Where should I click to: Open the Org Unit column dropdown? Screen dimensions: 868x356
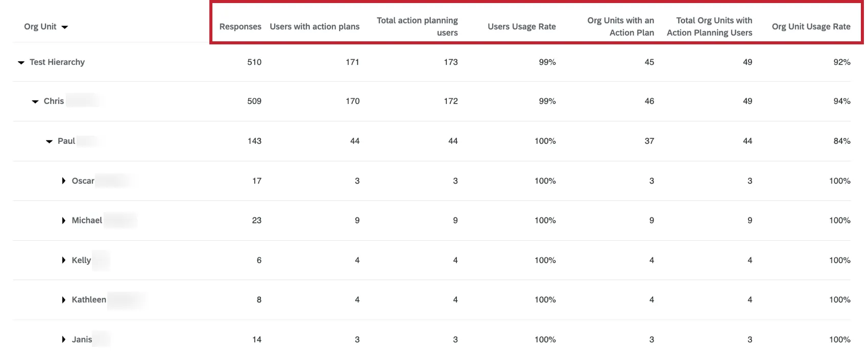click(x=46, y=27)
